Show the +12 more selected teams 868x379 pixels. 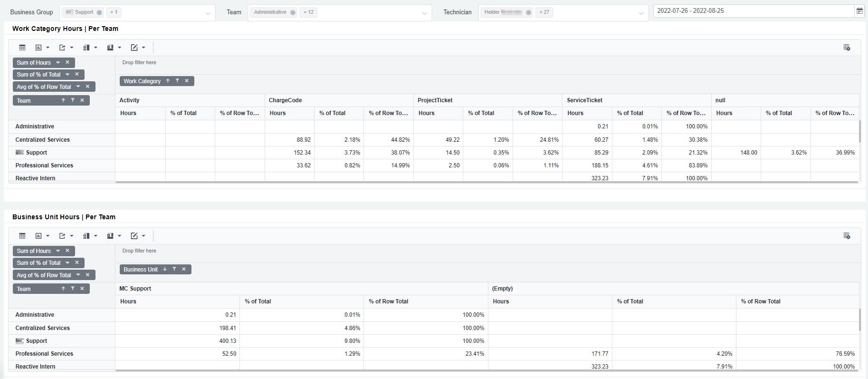tap(308, 12)
